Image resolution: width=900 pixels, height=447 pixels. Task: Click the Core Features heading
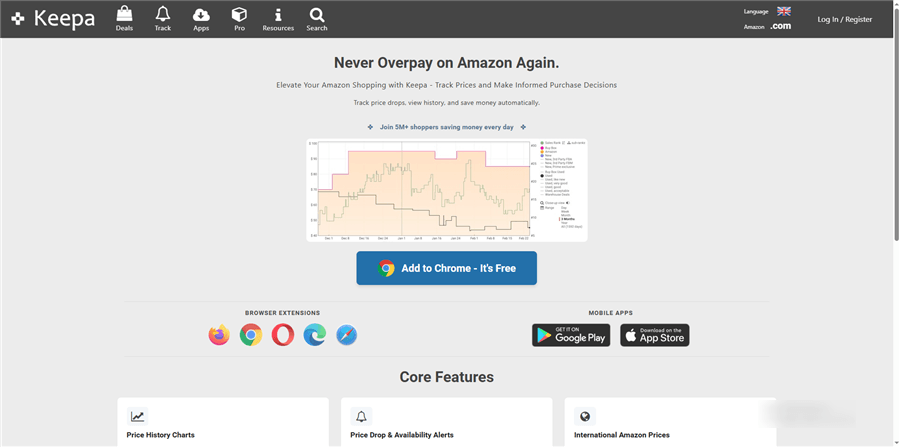[x=447, y=377]
